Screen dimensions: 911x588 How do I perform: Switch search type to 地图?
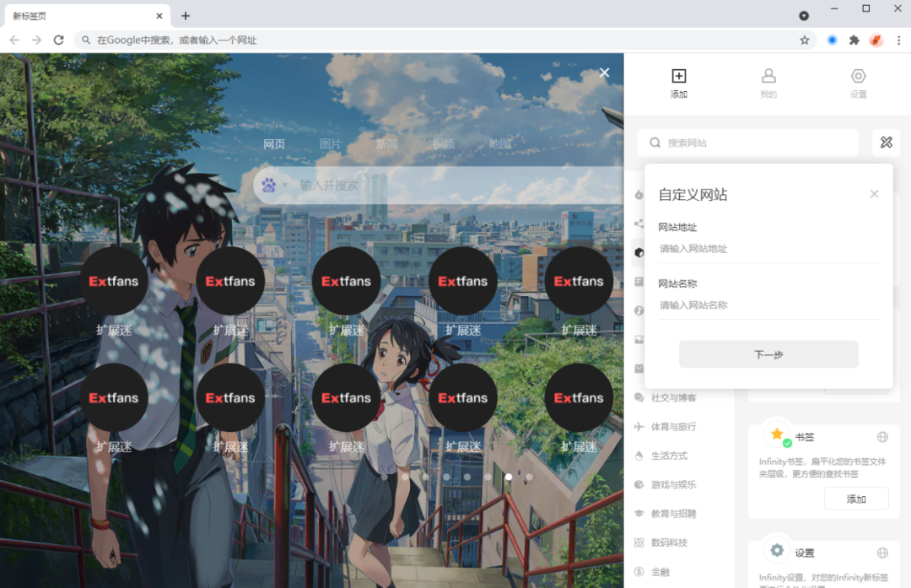point(499,144)
